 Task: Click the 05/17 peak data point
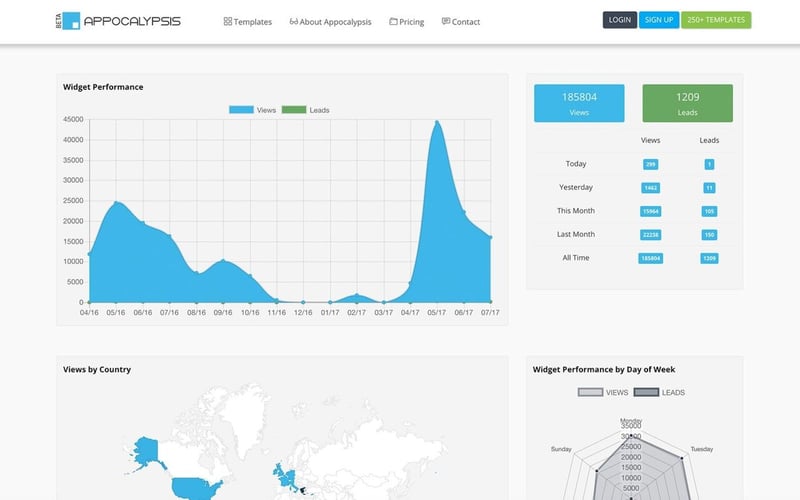437,122
